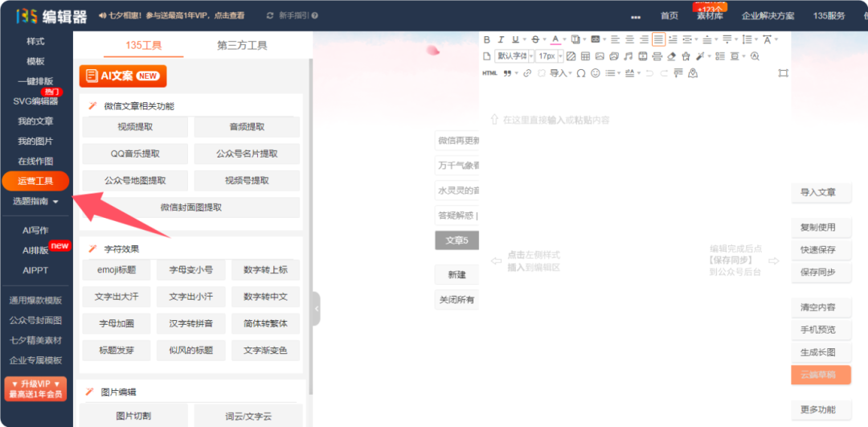
Task: Select justify alignment
Action: click(659, 39)
